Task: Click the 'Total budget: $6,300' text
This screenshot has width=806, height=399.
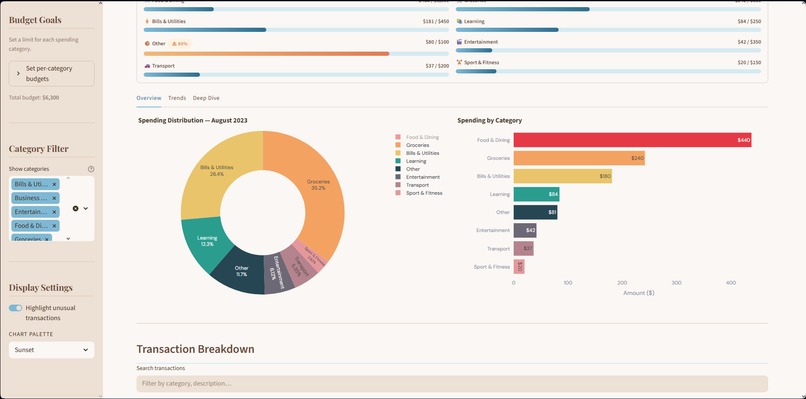Action: click(34, 97)
